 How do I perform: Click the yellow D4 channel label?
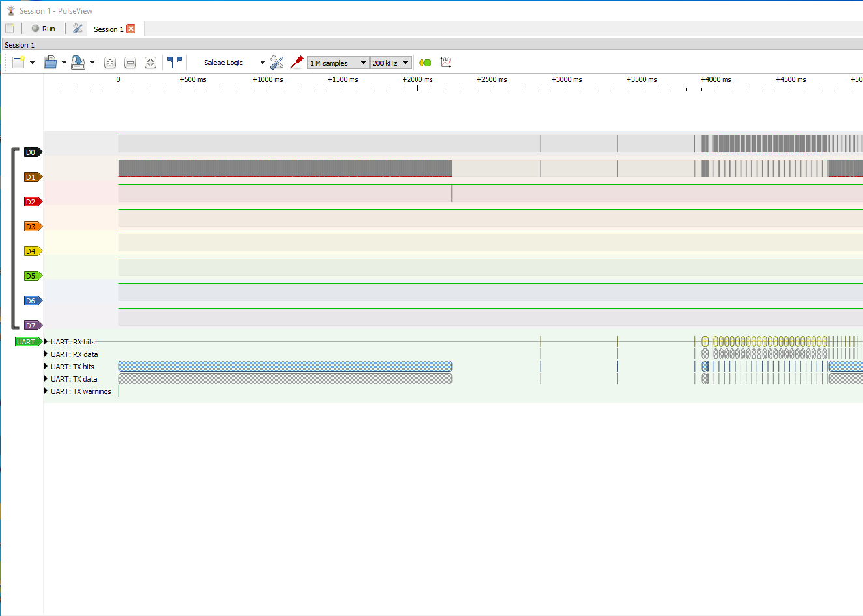click(33, 251)
